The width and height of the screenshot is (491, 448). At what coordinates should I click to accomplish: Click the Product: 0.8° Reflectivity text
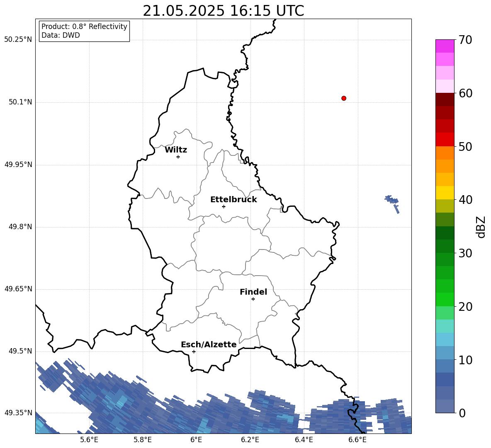pyautogui.click(x=84, y=26)
